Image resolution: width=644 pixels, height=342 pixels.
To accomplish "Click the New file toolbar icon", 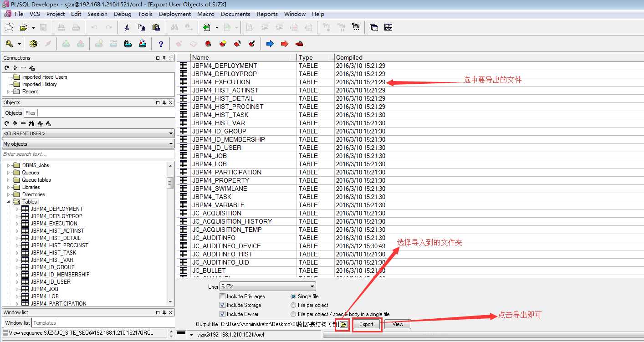I will 9,27.
